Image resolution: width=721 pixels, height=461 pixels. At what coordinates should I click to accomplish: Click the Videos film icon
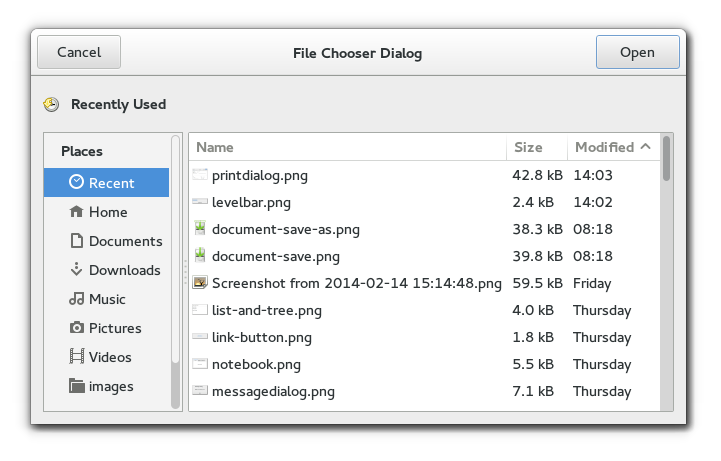click(76, 357)
